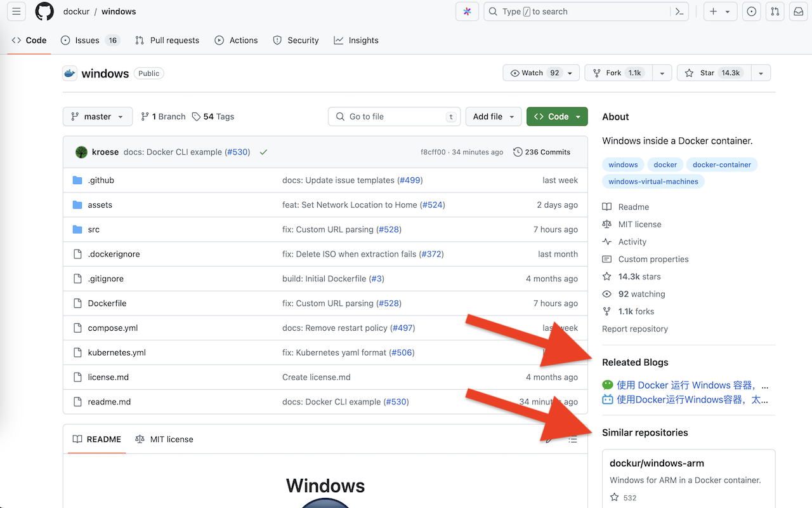Open Readme link in About

tap(625, 207)
